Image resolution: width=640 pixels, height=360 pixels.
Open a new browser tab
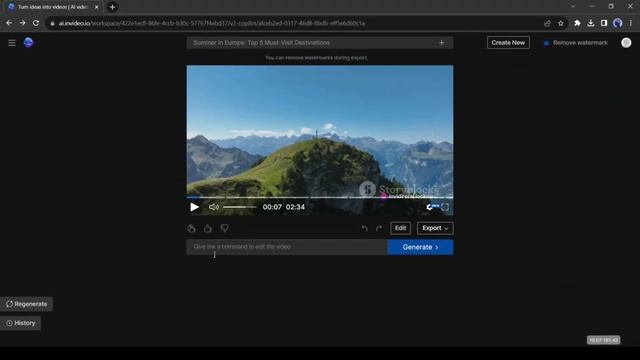tap(112, 7)
